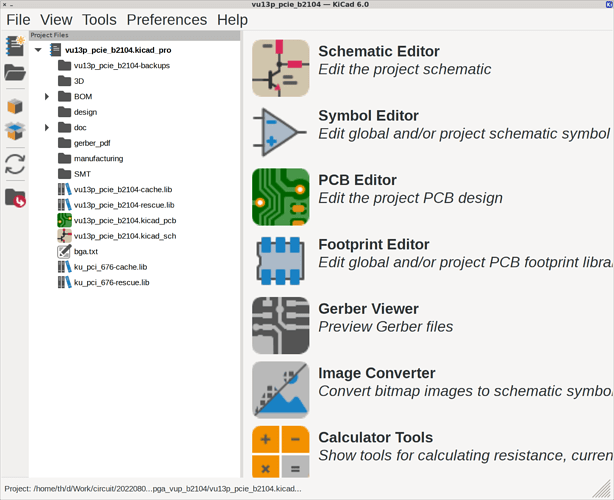Click the Unarchive project open-box icon
This screenshot has height=500, width=614.
coord(15,130)
